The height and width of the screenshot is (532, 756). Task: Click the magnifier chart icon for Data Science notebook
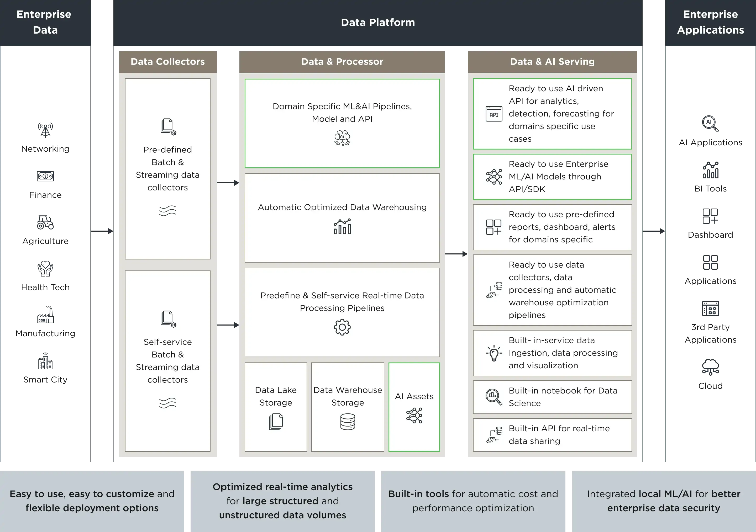[x=493, y=397]
